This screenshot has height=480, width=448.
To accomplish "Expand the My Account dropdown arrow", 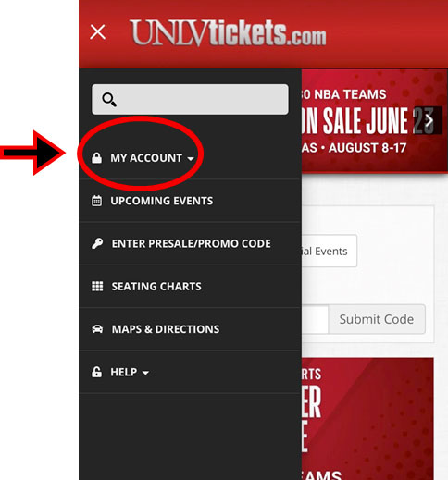I will [191, 158].
